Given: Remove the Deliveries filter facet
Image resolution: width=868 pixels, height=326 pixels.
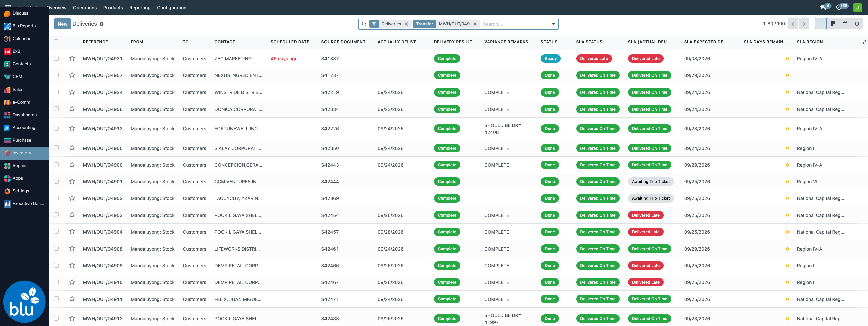Looking at the screenshot, I should click(406, 24).
